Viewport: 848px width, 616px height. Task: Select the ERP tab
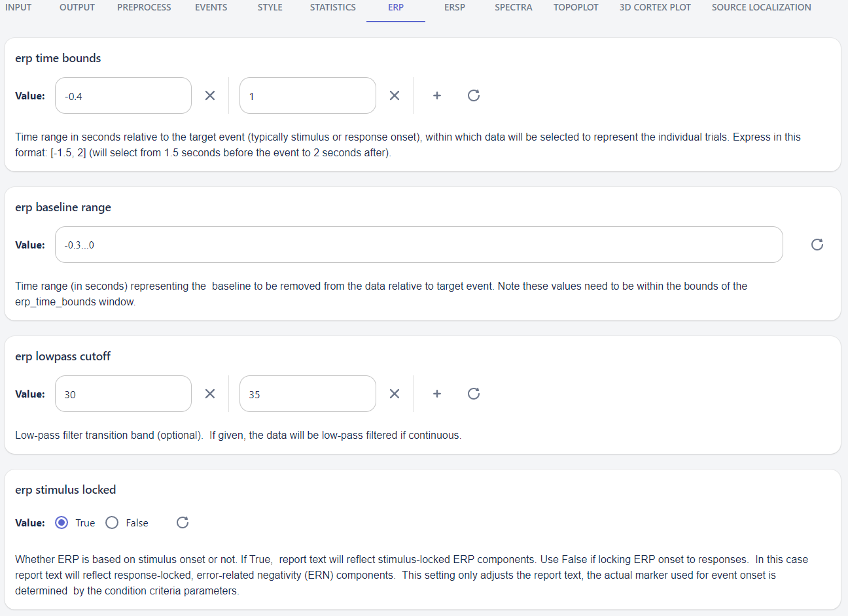[x=396, y=7]
